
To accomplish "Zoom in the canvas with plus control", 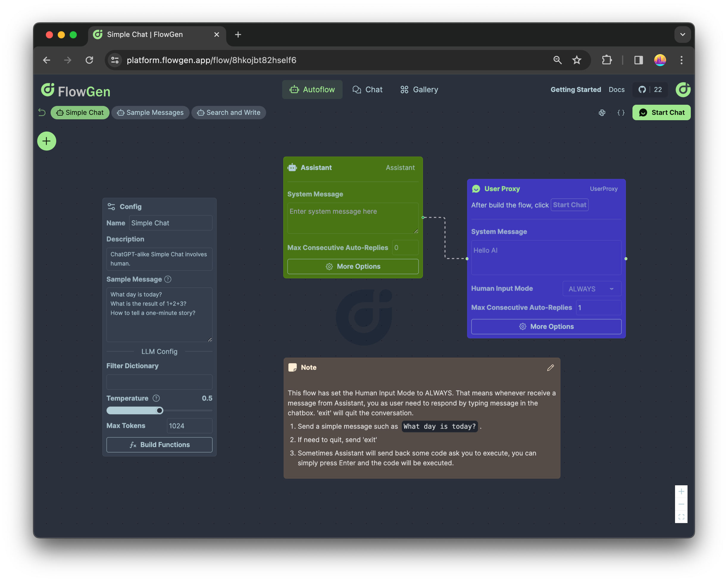I will pyautogui.click(x=681, y=492).
